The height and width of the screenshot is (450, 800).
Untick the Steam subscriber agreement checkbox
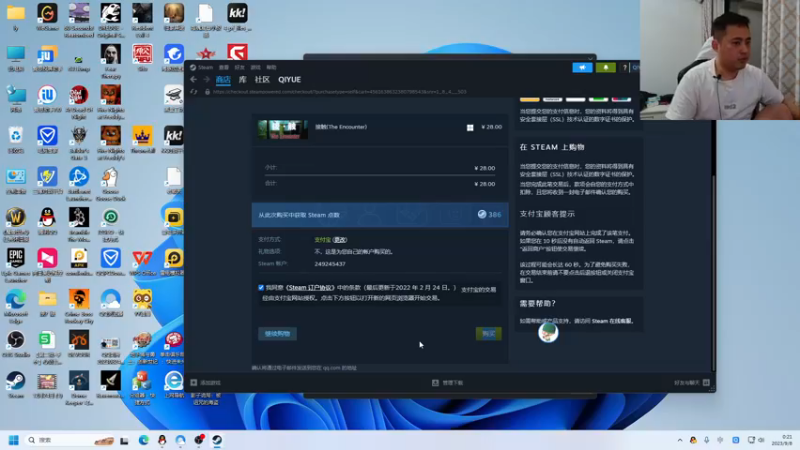[261, 288]
